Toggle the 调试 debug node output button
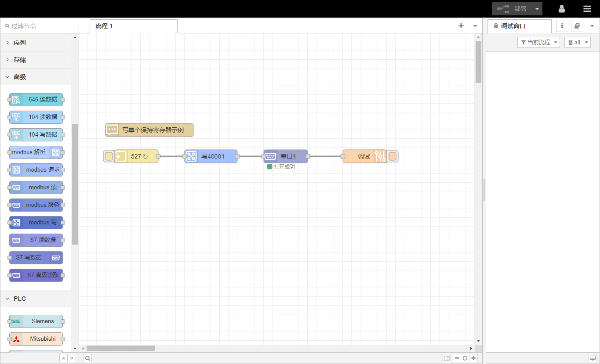 393,156
